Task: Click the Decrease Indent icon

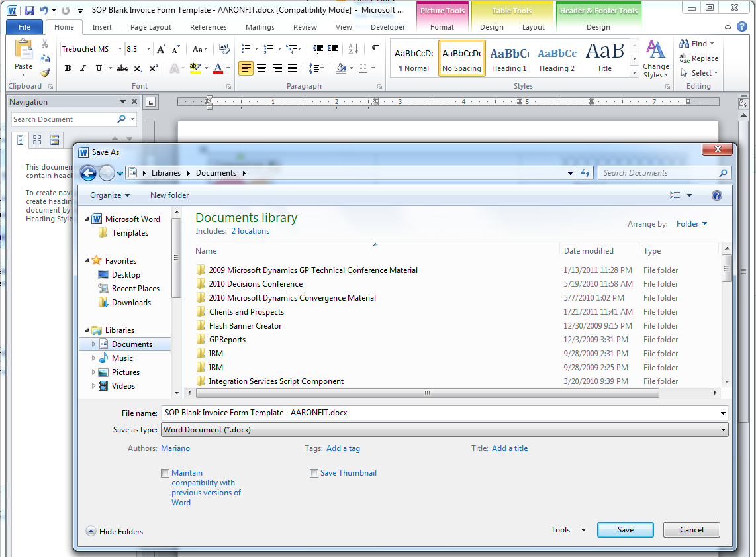Action: 318,49
